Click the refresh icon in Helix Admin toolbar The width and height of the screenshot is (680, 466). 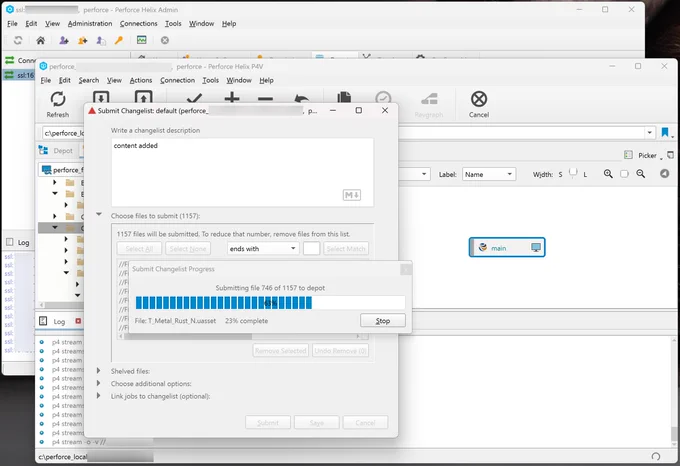pyautogui.click(x=18, y=40)
